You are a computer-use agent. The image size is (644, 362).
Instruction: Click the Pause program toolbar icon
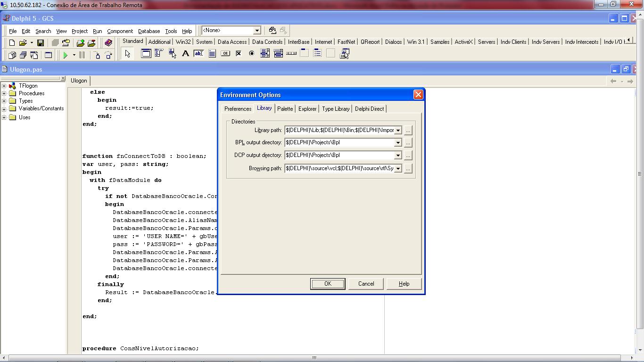point(82,55)
